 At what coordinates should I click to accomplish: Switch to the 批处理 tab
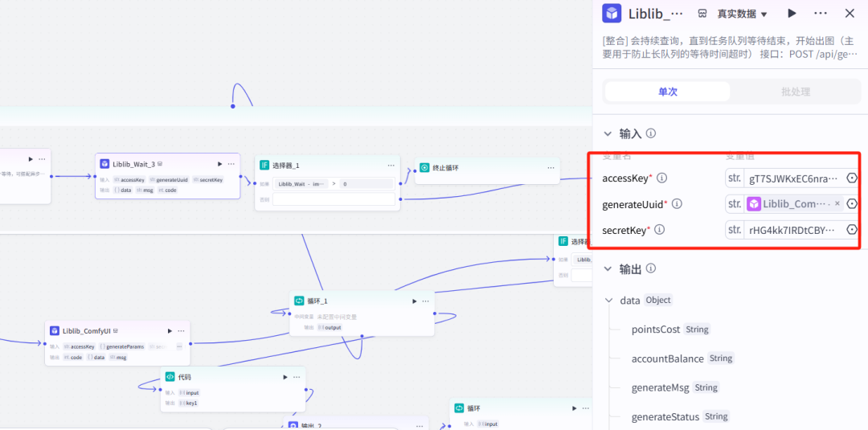pyautogui.click(x=796, y=92)
